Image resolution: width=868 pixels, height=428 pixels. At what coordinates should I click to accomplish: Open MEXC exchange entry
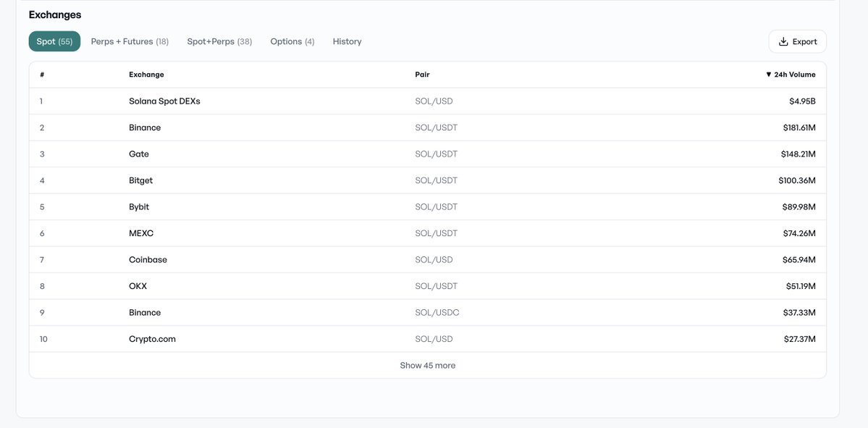click(x=141, y=233)
